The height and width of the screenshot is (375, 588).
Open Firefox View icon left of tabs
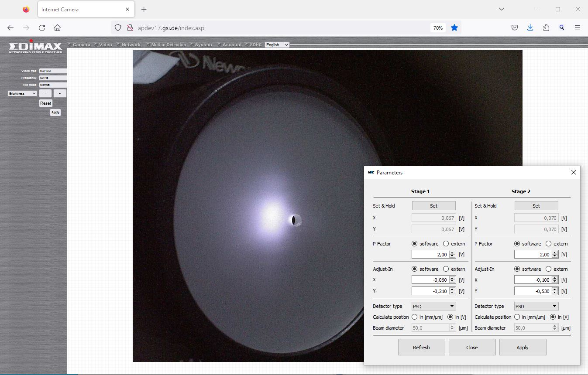(26, 9)
